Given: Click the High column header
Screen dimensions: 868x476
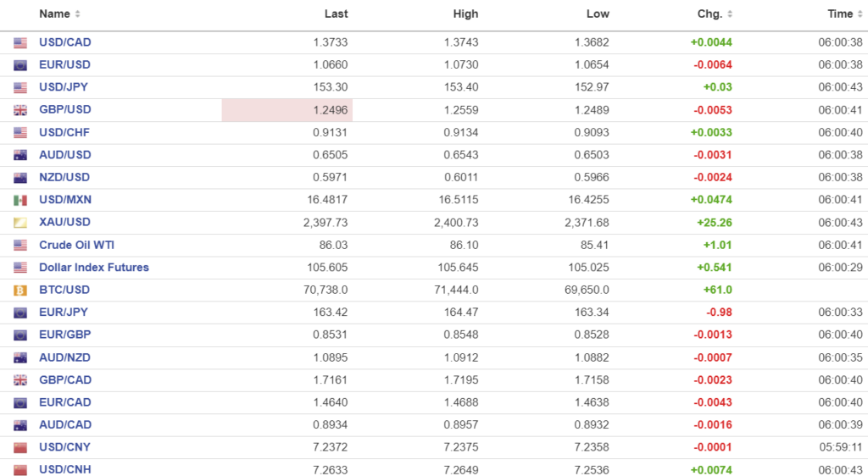Looking at the screenshot, I should 465,14.
